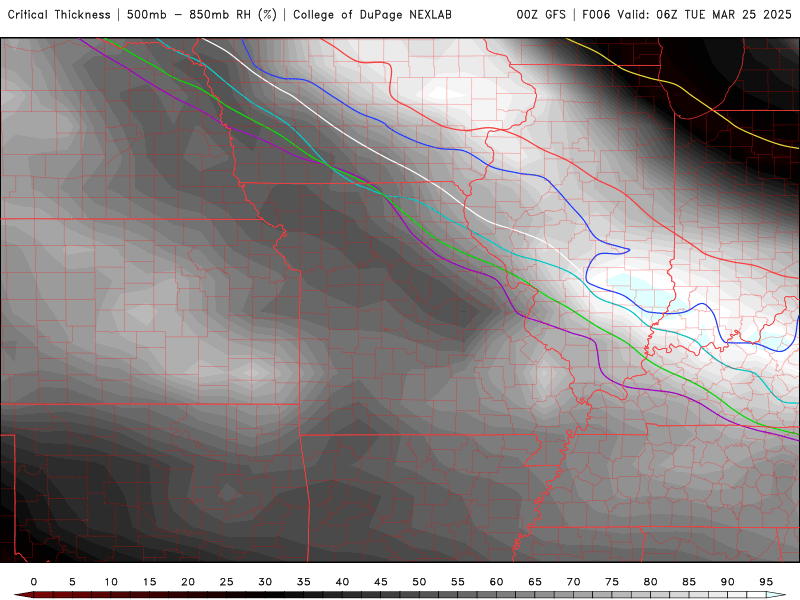Click the 90 value on the RH color scale

[728, 582]
